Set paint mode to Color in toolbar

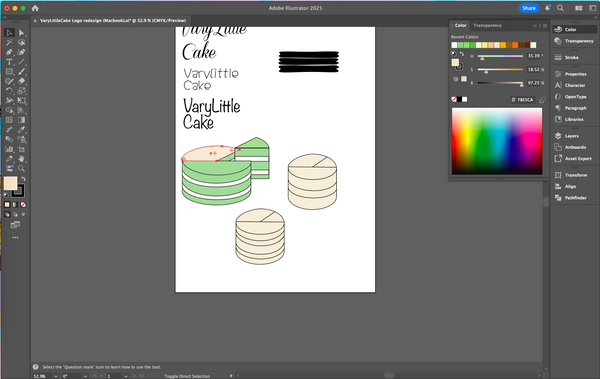[x=7, y=205]
